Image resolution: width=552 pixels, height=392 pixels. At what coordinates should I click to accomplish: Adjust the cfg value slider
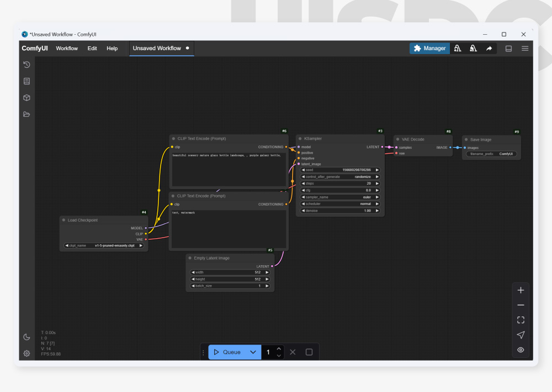coord(339,190)
